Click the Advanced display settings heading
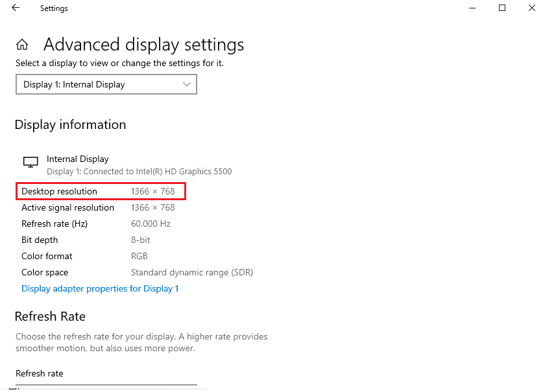This screenshot has height=392, width=543. pyautogui.click(x=144, y=45)
